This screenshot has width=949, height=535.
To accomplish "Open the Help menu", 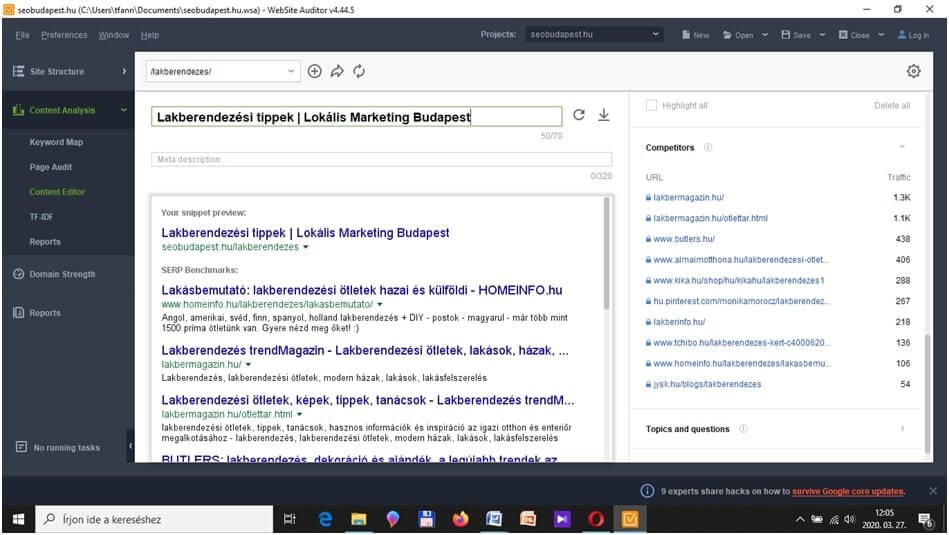I will coord(149,35).
